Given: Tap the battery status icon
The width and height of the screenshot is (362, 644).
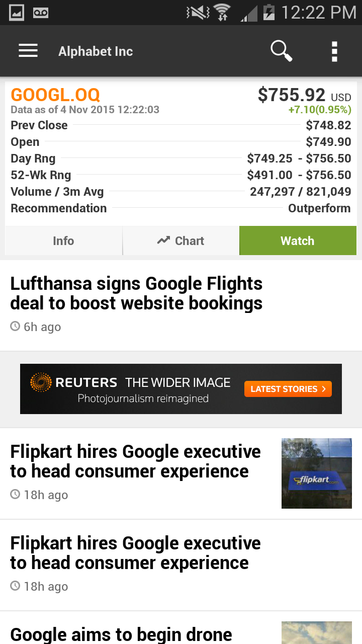Looking at the screenshot, I should tap(269, 13).
